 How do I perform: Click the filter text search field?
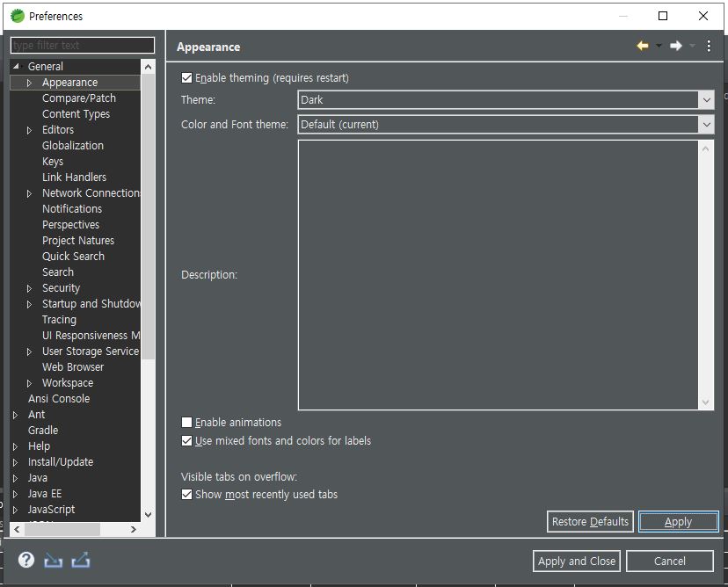click(83, 46)
